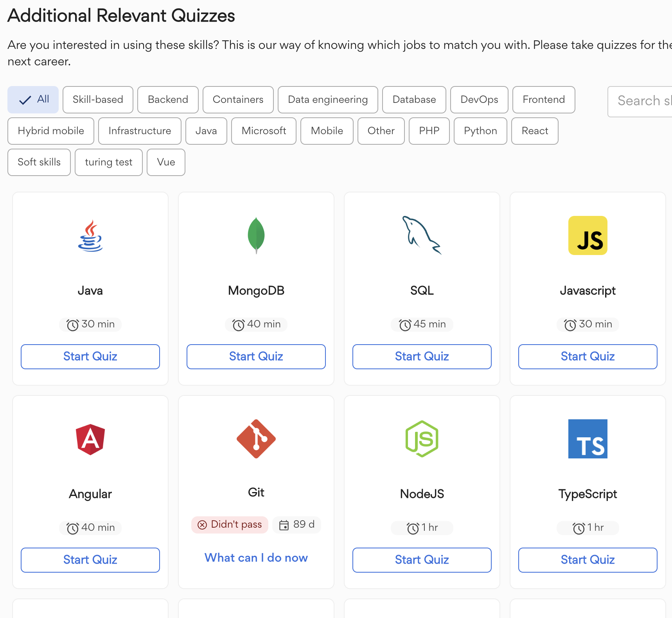Viewport: 672px width, 618px height.
Task: Click the green NodeJS hexagon logo
Action: [422, 439]
